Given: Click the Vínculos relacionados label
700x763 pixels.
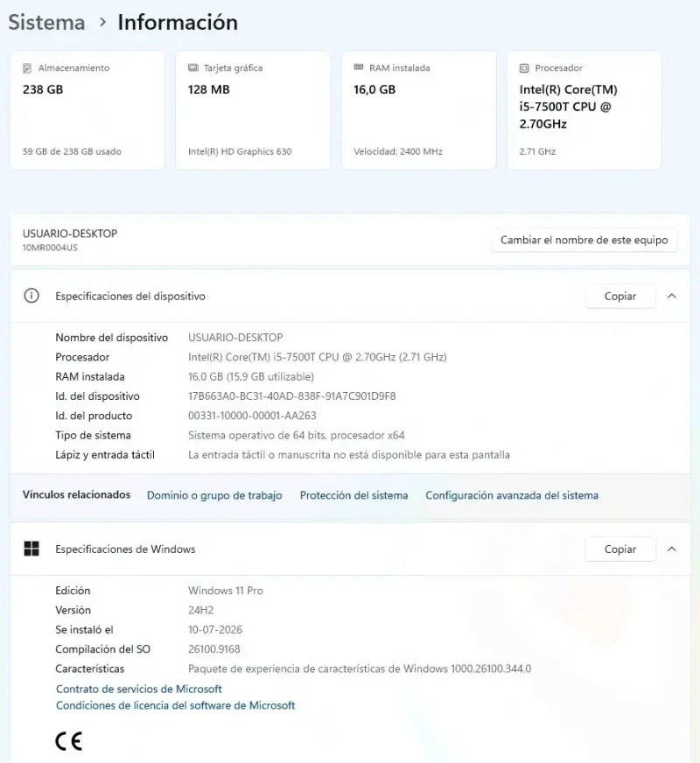Looking at the screenshot, I should tap(76, 495).
